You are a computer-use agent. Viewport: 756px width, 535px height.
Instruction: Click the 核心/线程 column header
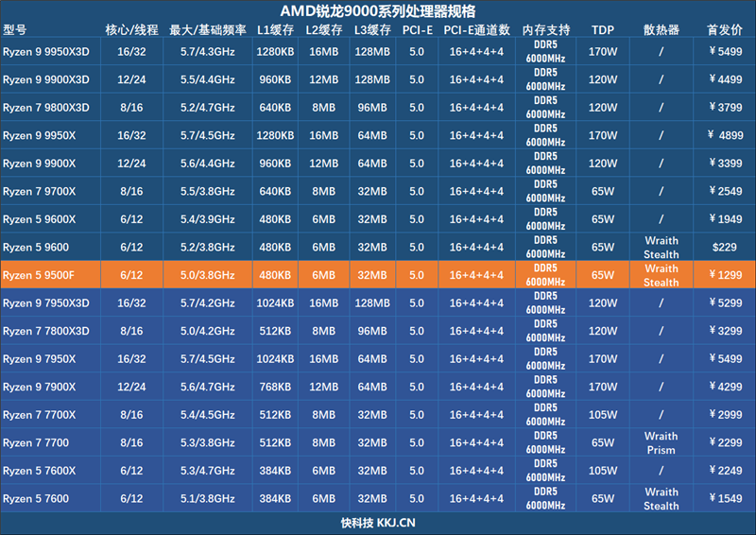click(131, 29)
